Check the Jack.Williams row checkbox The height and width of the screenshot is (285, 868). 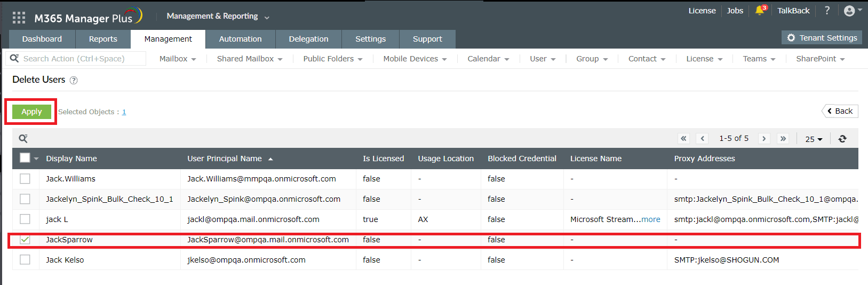25,179
